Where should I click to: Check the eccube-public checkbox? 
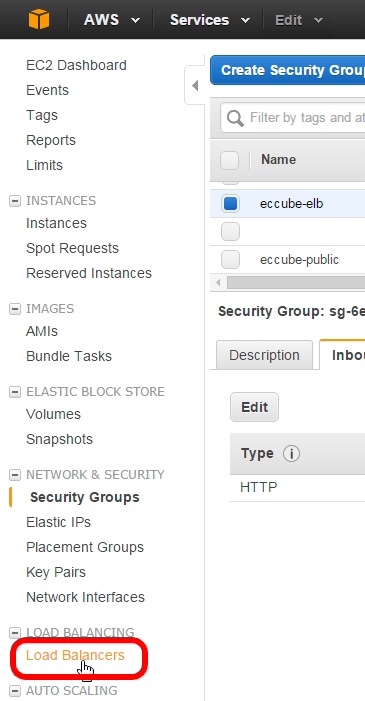(230, 260)
